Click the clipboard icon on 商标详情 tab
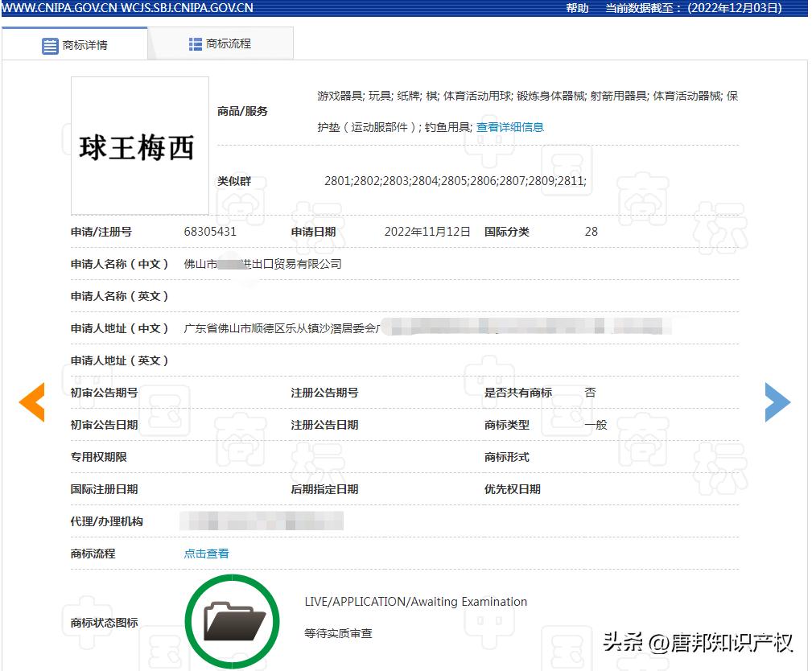This screenshot has height=671, width=812. tap(50, 45)
